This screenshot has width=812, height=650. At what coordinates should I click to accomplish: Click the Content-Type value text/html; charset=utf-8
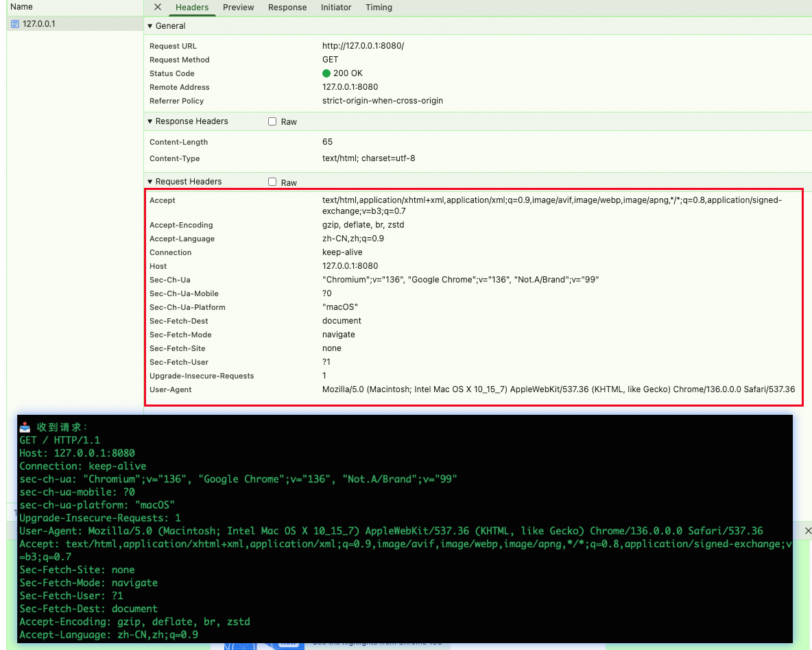[x=369, y=158]
